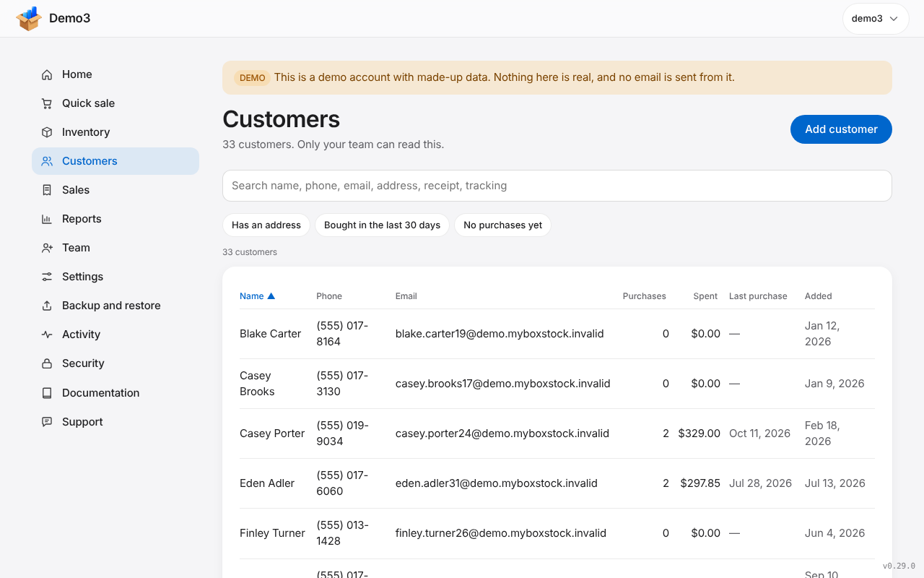Click the Inventory box icon
The image size is (924, 578).
coord(47,132)
